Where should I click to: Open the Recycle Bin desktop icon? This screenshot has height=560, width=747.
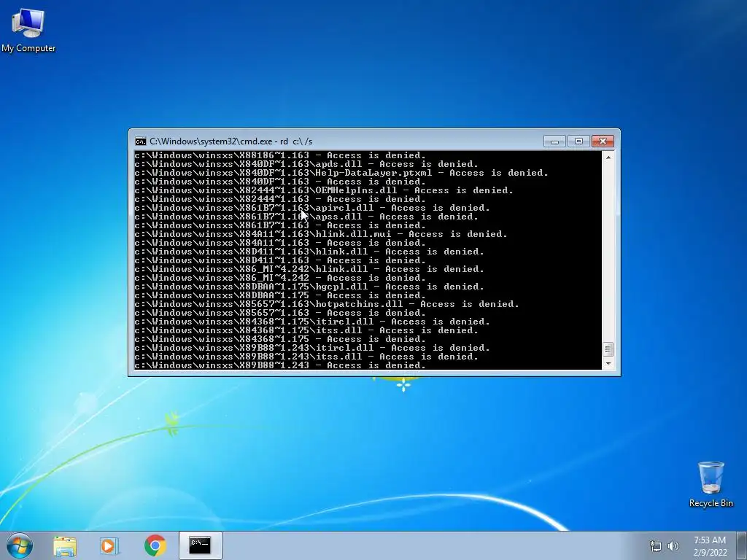[x=711, y=484]
